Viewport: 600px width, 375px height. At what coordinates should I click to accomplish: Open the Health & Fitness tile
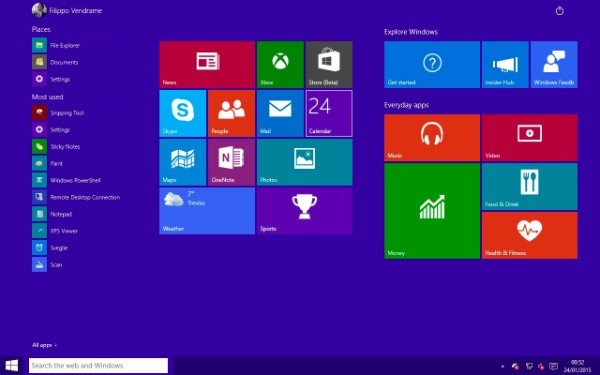(530, 235)
